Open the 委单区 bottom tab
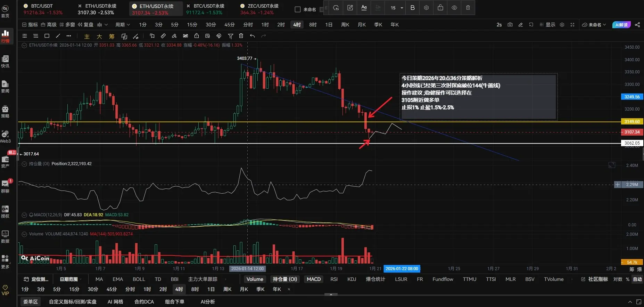Screen dimensions: 644x307 click(x=31, y=302)
